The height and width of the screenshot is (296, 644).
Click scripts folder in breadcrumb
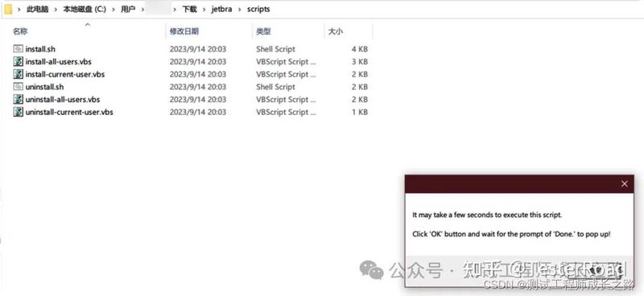click(258, 9)
